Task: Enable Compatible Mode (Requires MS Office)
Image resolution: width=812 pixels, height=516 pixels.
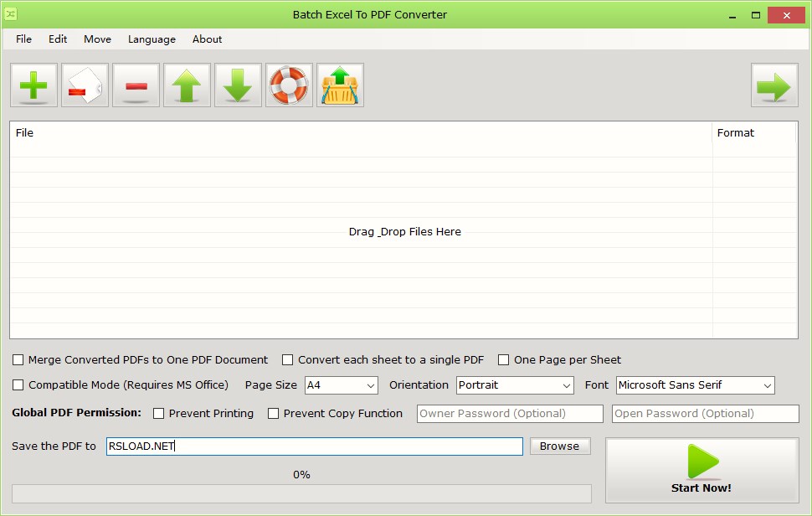Action: pyautogui.click(x=18, y=385)
